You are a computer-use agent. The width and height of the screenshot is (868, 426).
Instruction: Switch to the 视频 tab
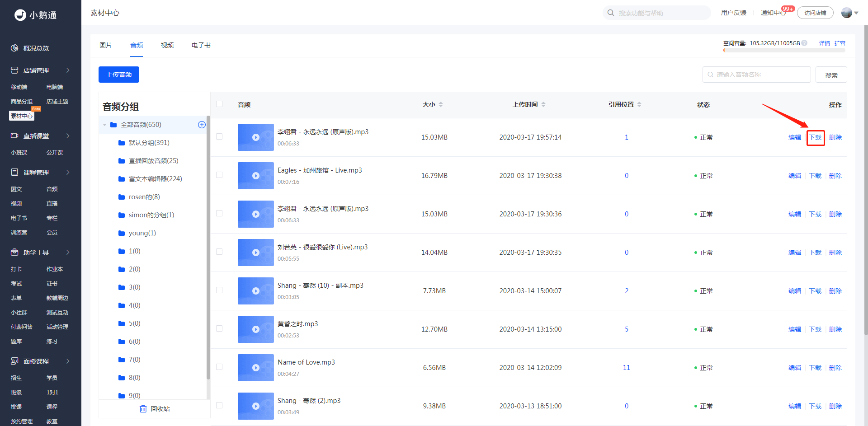167,45
